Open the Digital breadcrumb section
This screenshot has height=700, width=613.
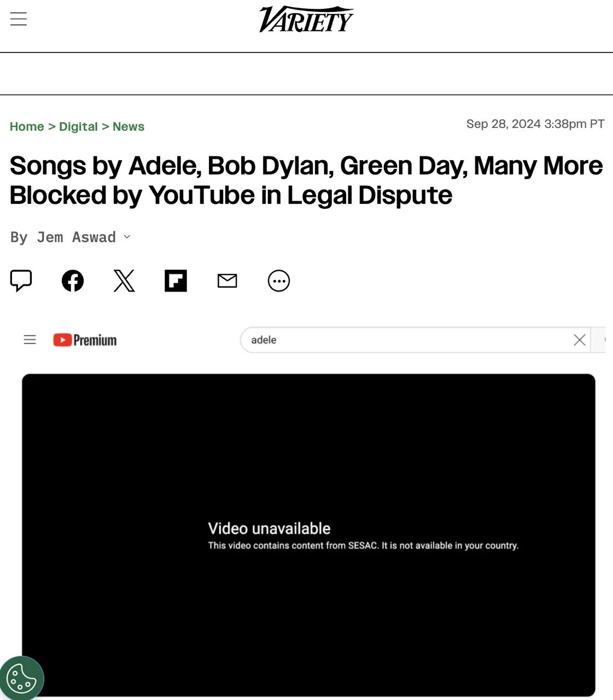tap(78, 127)
